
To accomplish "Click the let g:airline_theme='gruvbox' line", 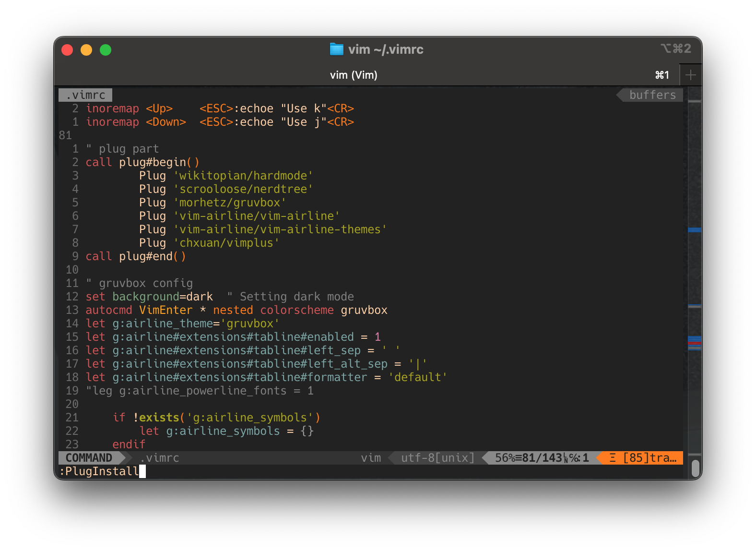I will 183,323.
